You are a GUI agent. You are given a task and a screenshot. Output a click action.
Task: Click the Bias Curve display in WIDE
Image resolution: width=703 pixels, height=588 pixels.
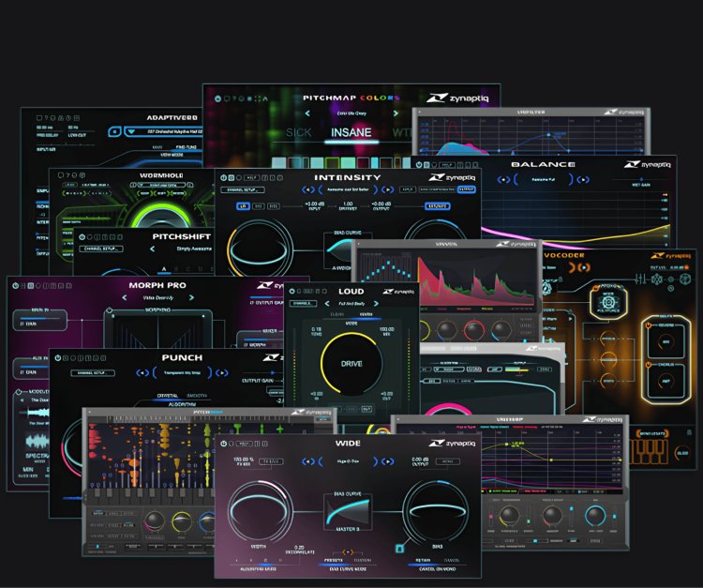tap(349, 511)
